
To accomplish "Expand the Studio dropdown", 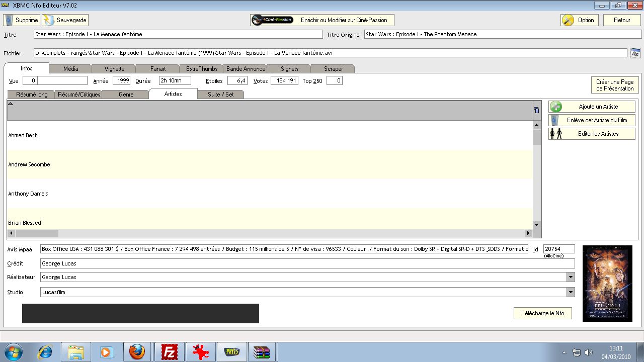I will point(571,292).
